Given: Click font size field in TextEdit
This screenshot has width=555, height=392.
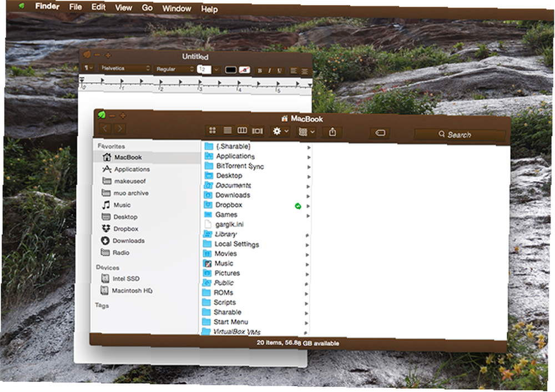Looking at the screenshot, I should pos(204,69).
